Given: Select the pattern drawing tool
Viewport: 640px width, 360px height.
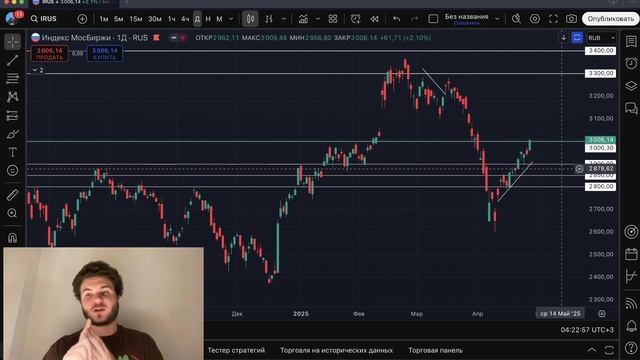Looking at the screenshot, I should [x=13, y=97].
